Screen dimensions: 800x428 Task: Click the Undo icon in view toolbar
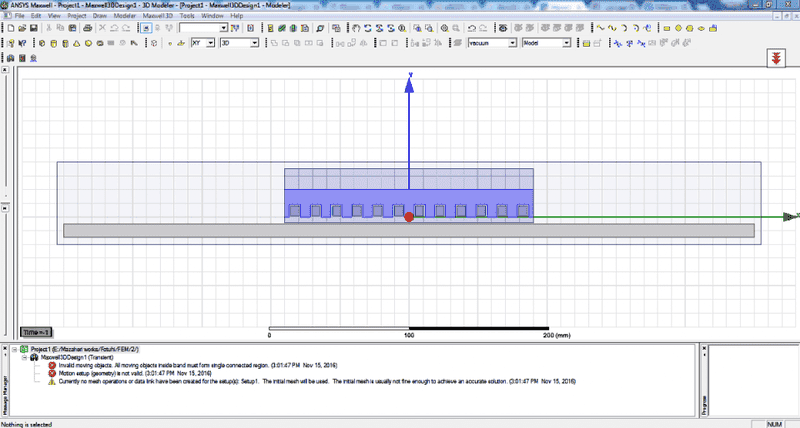pos(473,29)
